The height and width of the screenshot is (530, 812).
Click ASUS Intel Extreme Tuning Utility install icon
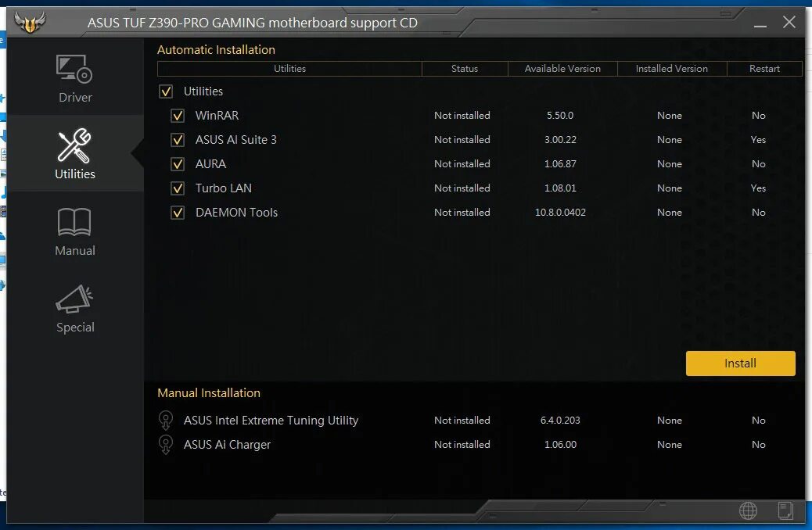pyautogui.click(x=166, y=421)
